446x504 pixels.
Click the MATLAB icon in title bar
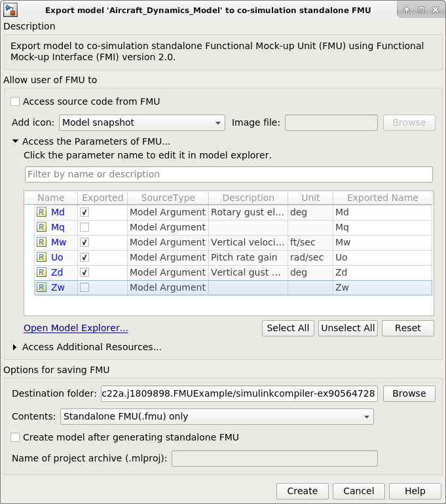point(10,10)
